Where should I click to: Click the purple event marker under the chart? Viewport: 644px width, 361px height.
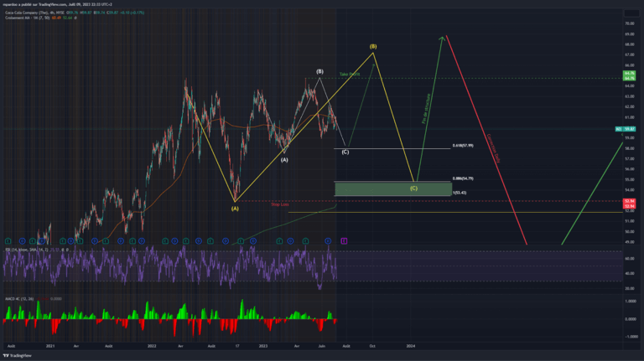(x=344, y=240)
